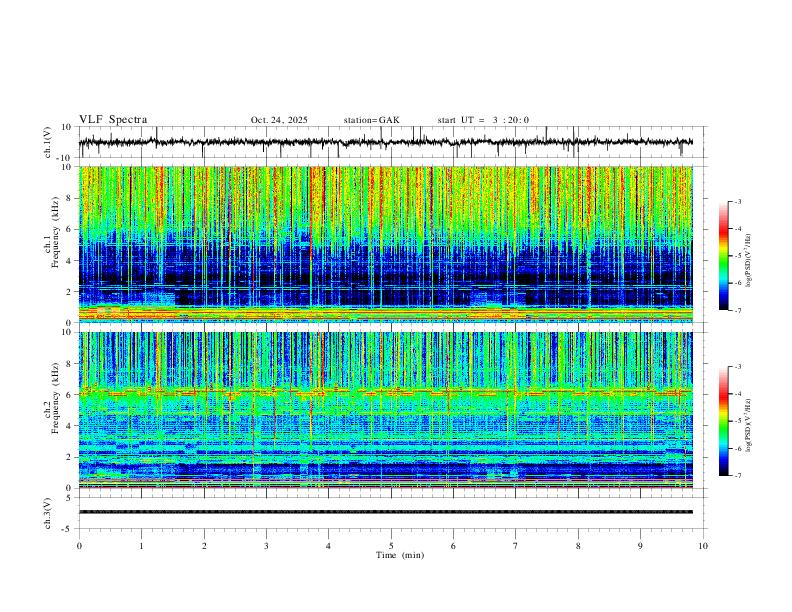The width and height of the screenshot is (792, 612).
Task: Click the "start UT = 3 : 20: 0" text
Action: pos(483,120)
